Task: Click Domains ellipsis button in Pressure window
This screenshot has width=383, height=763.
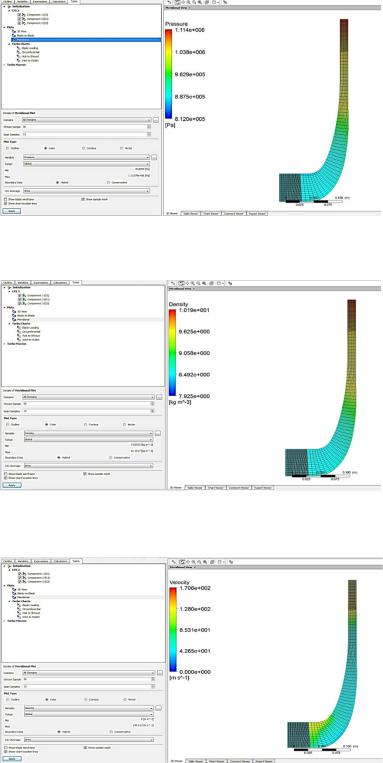Action: [156, 120]
